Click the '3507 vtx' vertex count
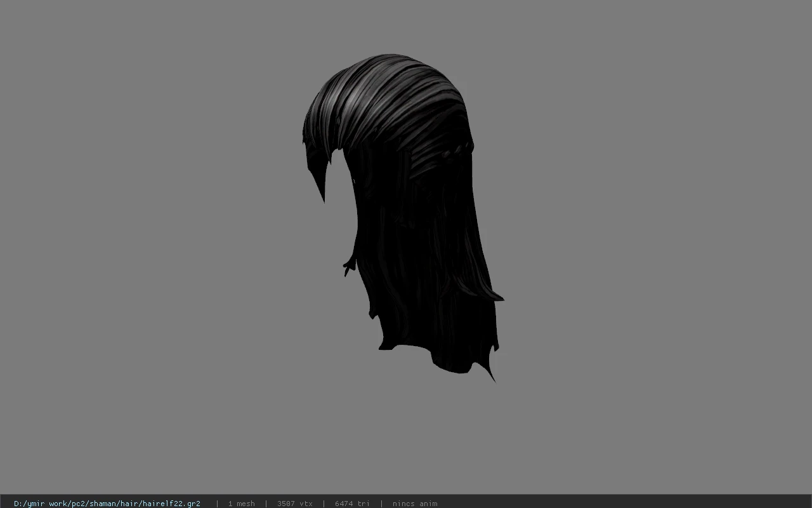 point(294,504)
